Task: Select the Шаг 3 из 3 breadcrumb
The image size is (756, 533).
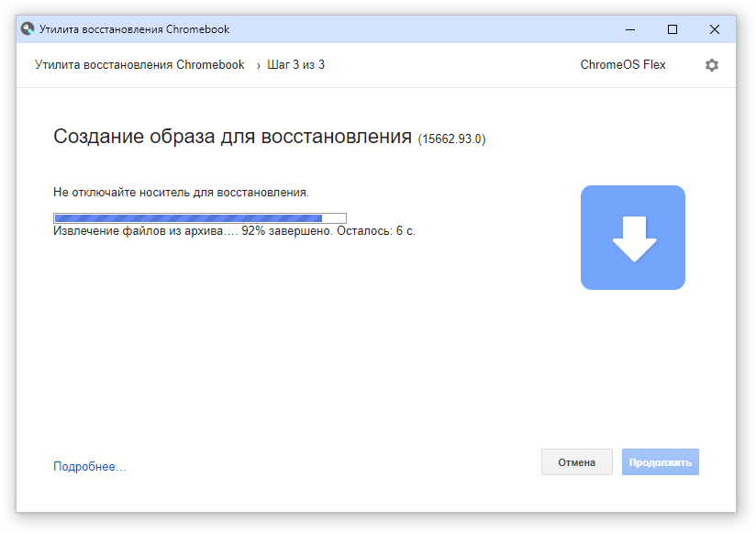Action: pos(296,64)
